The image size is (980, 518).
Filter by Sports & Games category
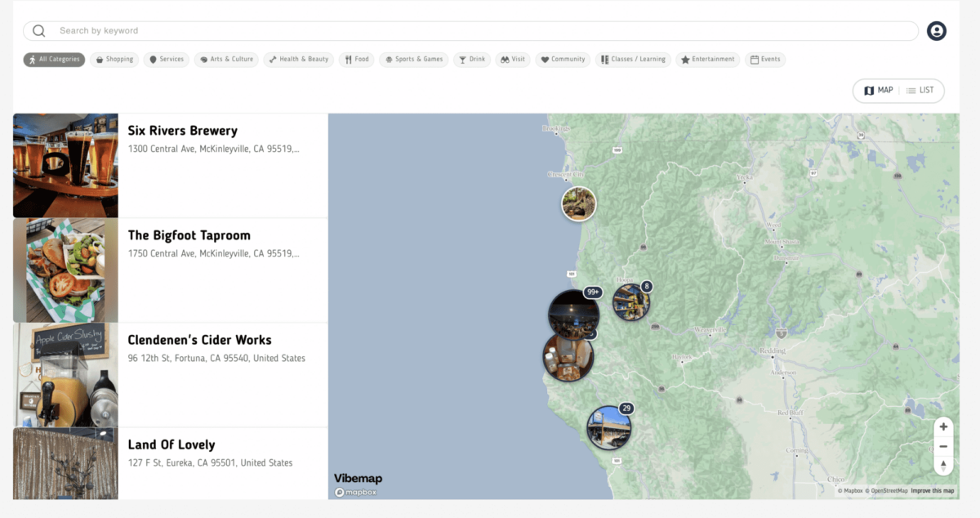[x=414, y=60]
